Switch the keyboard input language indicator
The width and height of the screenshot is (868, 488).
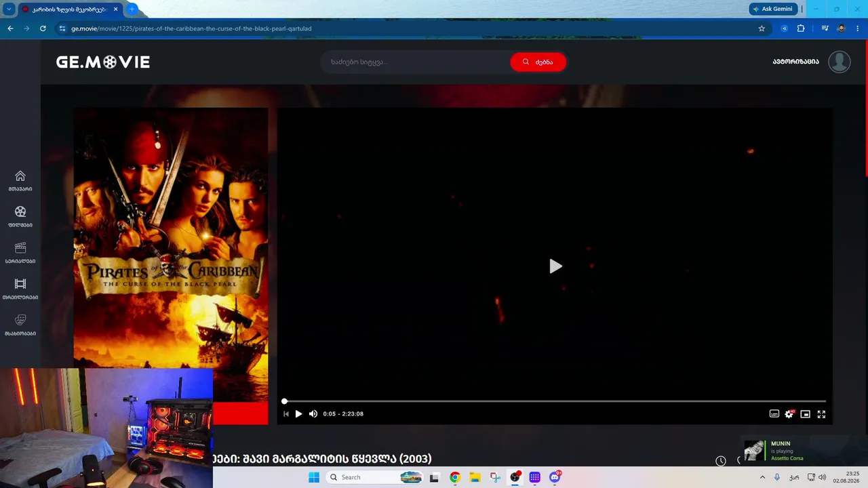point(793,477)
